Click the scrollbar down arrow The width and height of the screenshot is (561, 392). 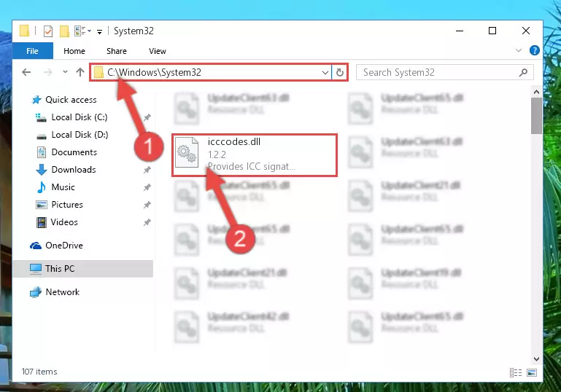point(536,358)
